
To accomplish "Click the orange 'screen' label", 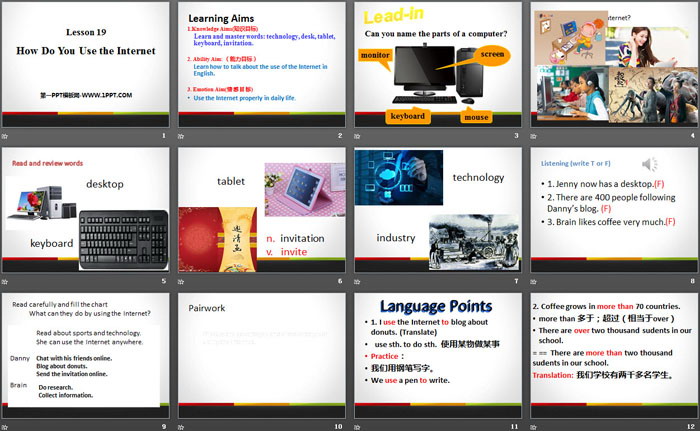I will tap(493, 53).
